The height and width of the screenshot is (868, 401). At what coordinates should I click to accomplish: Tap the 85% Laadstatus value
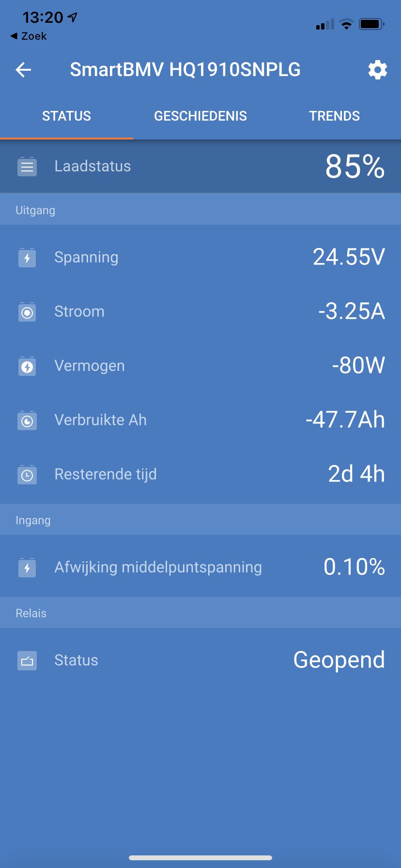tap(355, 167)
